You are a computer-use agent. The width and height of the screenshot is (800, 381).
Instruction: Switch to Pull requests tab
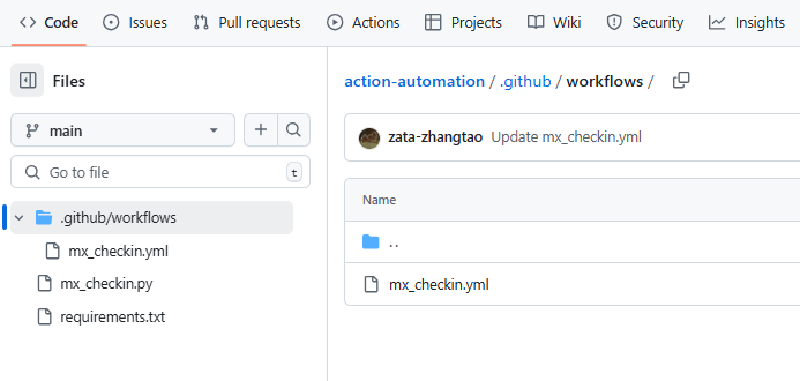pyautogui.click(x=247, y=23)
